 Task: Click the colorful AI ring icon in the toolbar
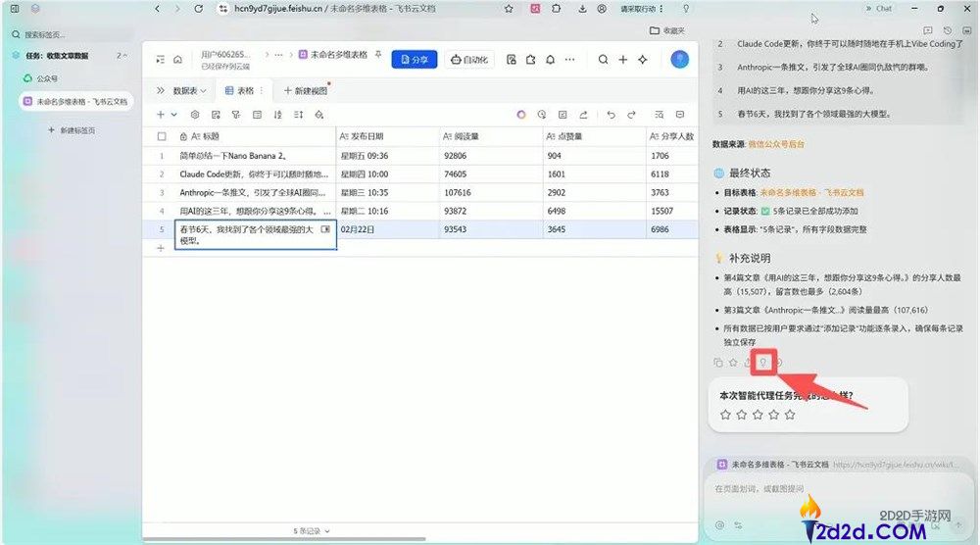(x=521, y=115)
